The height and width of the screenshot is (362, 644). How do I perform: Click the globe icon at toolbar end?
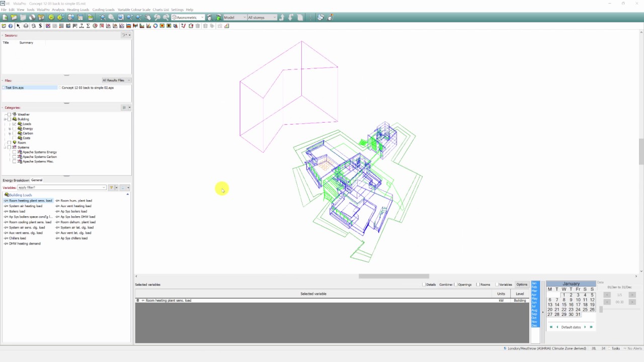(320, 17)
